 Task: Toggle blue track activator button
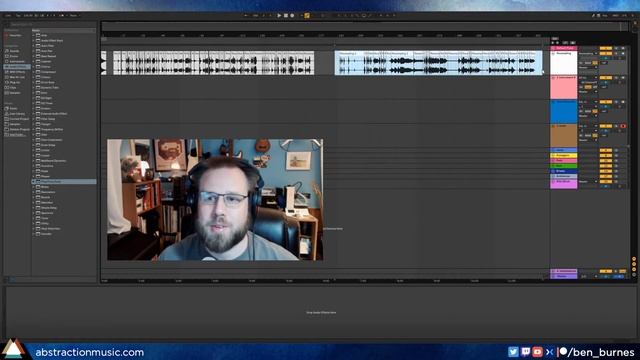click(x=606, y=102)
